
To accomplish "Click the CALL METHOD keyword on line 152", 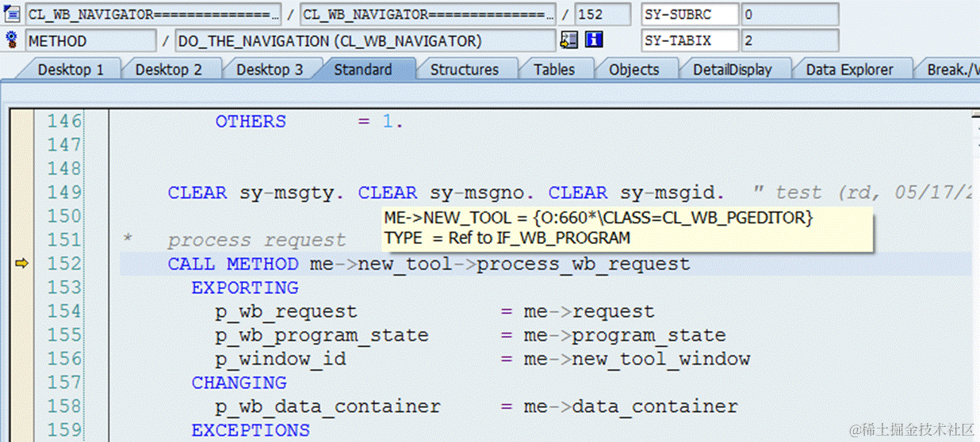I will 233,264.
